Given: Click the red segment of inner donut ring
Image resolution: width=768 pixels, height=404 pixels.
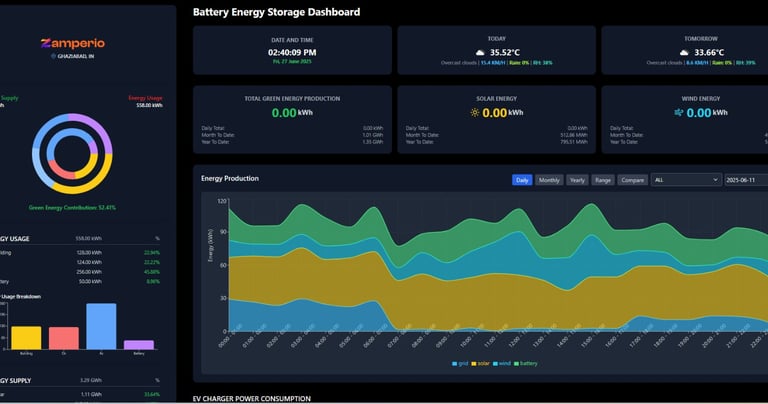Looking at the screenshot, I should 60,172.
